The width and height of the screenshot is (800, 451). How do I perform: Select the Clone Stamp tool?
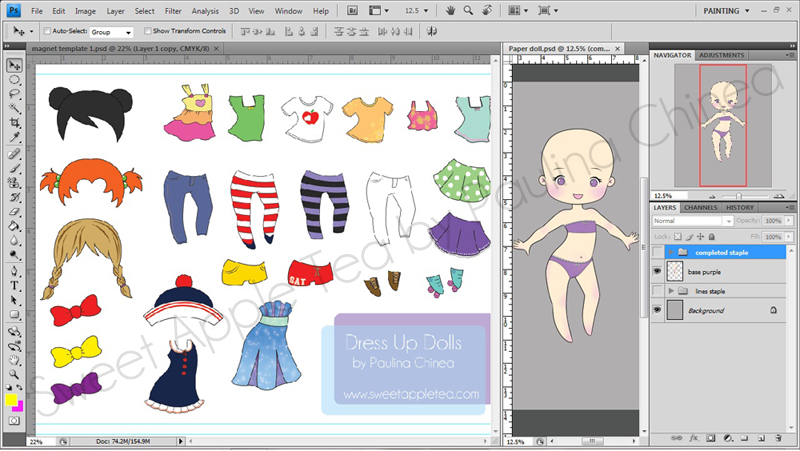14,183
